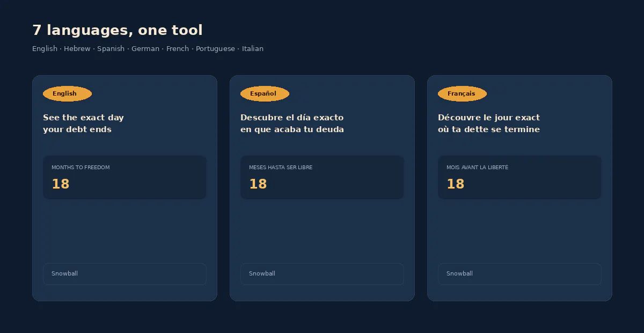Select the Snowball field in the Français card
The image size is (644, 333).
tap(519, 274)
